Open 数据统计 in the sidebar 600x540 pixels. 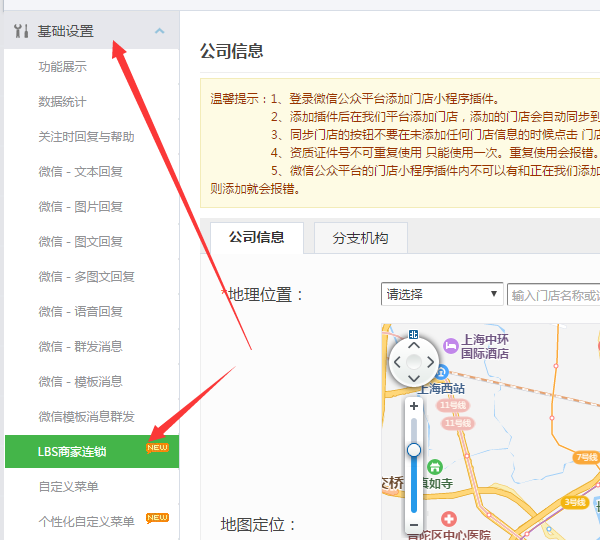[62, 102]
